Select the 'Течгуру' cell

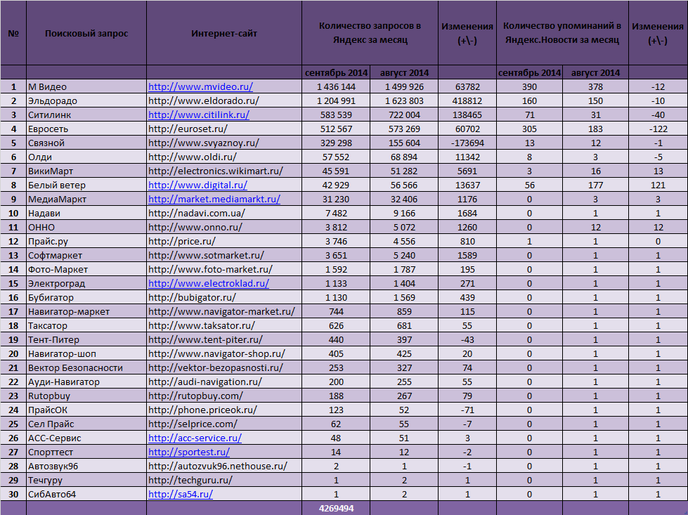point(86,480)
